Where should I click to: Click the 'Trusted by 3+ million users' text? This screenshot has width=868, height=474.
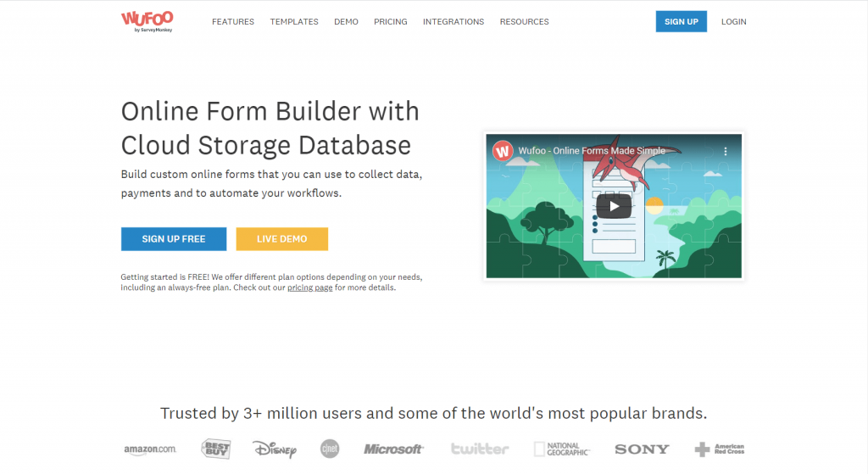tap(433, 413)
